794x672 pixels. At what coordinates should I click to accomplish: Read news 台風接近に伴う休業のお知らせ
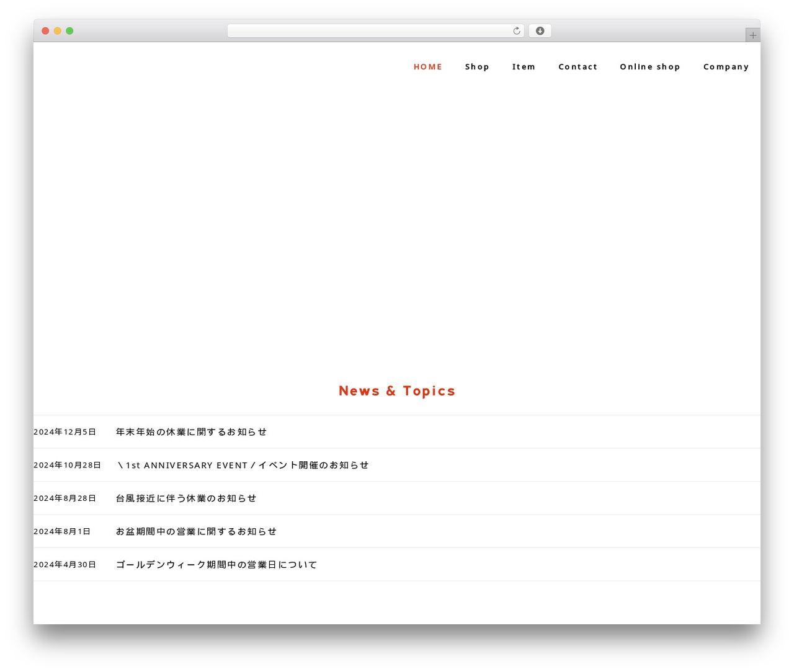click(186, 498)
